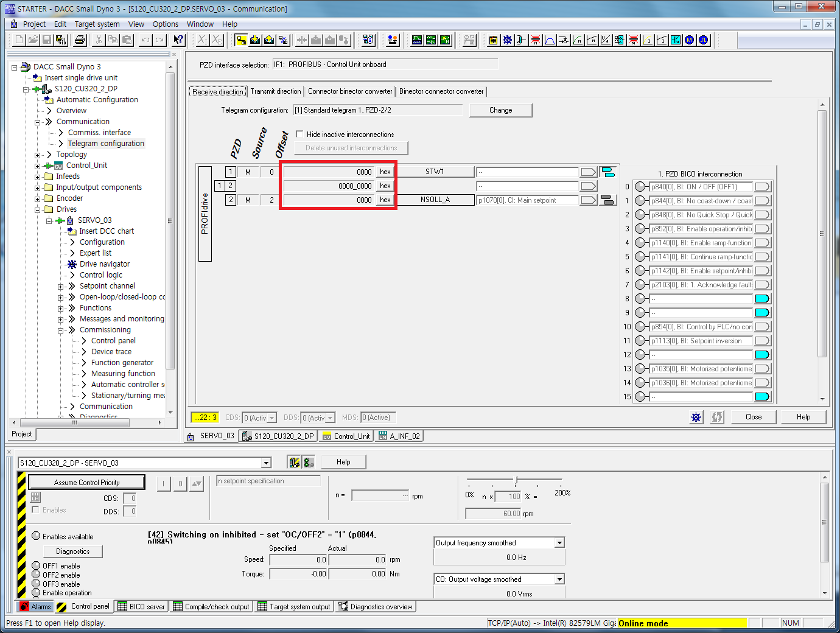Click the yellow Connect to target system icon
840x633 pixels.
(x=242, y=40)
